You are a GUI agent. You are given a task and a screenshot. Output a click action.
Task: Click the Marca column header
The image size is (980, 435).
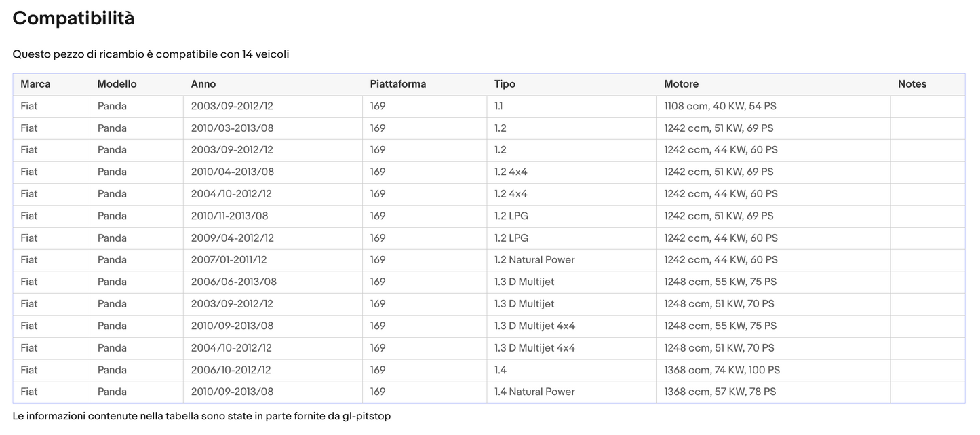pos(35,84)
